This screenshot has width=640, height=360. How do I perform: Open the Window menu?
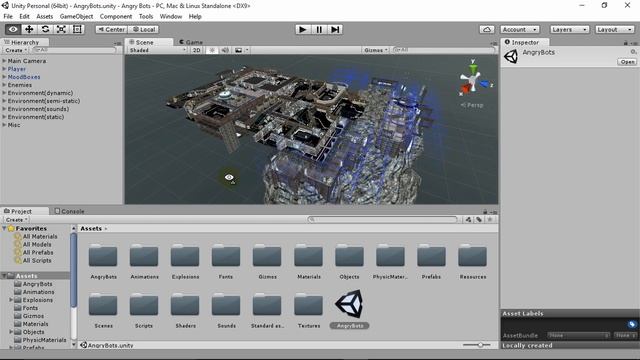tap(171, 16)
